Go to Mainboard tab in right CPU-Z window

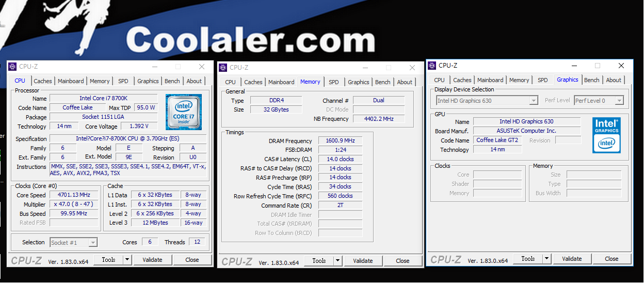[490, 80]
